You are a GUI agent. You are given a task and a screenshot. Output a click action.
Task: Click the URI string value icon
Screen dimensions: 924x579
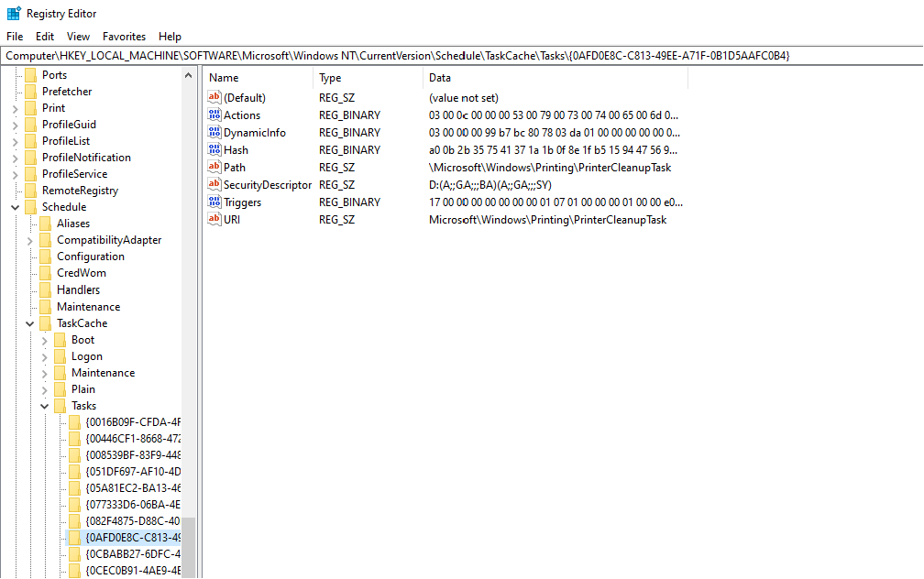(x=215, y=220)
